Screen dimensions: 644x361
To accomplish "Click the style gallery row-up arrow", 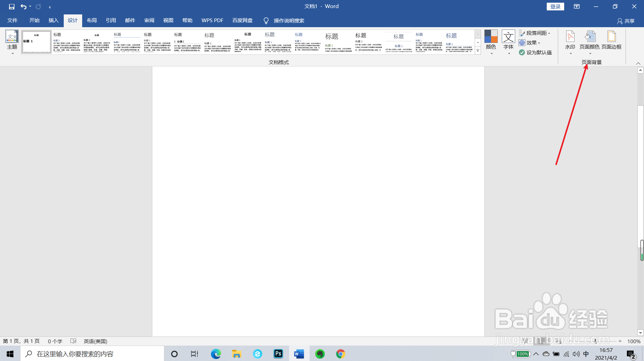I will (x=478, y=34).
